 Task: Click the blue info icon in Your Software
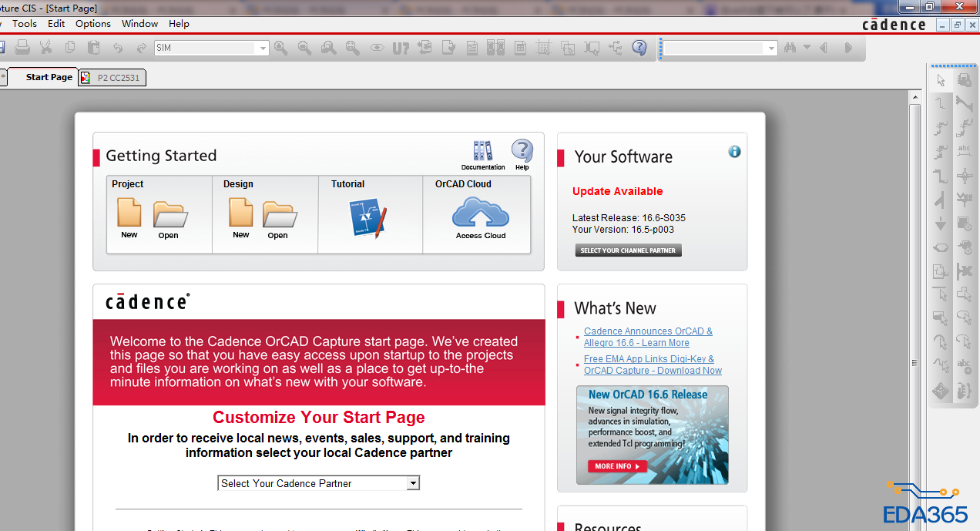pos(734,151)
